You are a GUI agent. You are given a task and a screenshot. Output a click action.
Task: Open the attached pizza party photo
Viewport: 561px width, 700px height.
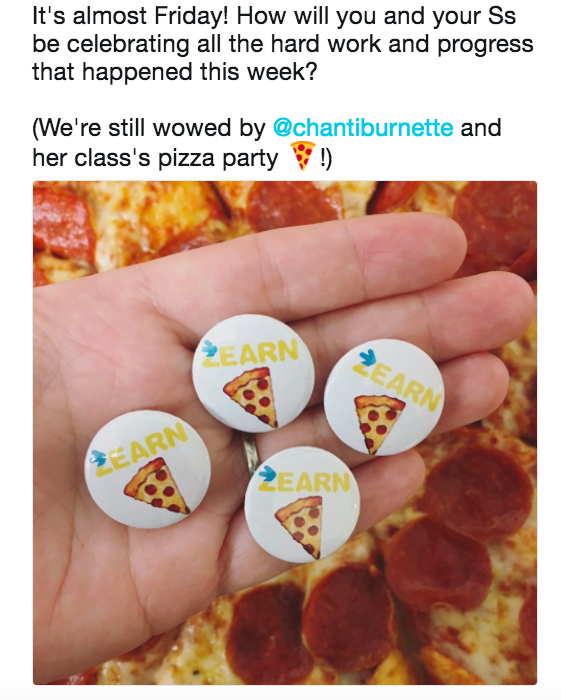[x=285, y=432]
